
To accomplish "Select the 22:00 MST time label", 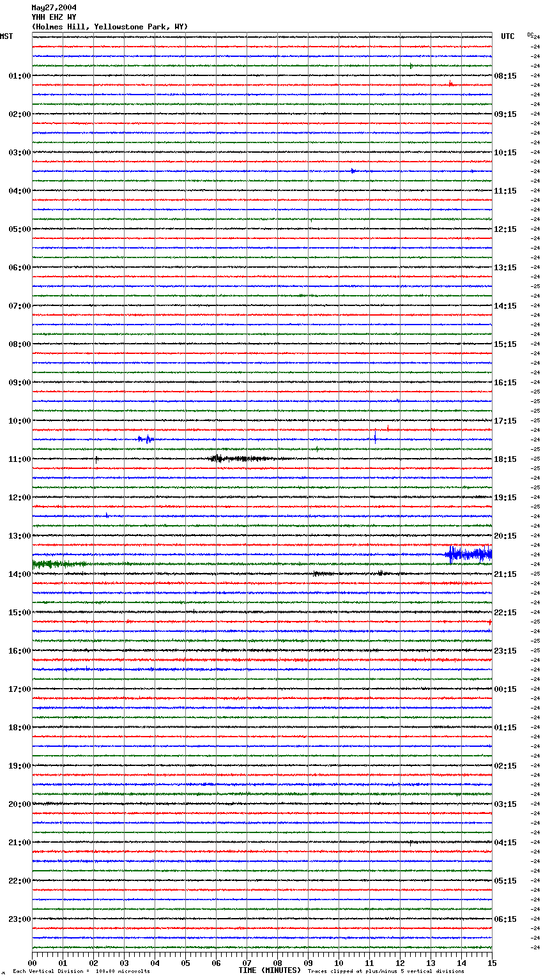I will point(20,881).
